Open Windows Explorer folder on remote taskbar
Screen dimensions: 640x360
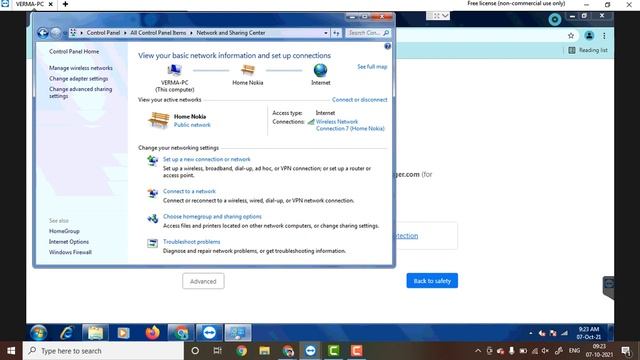point(95,333)
